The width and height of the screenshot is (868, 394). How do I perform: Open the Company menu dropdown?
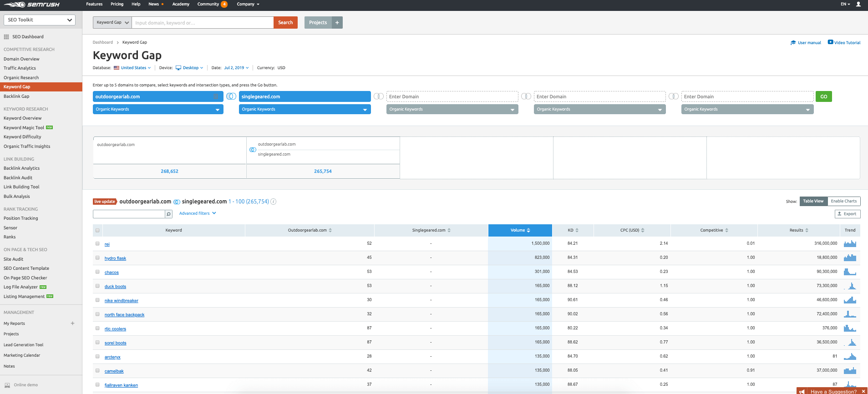pyautogui.click(x=248, y=4)
